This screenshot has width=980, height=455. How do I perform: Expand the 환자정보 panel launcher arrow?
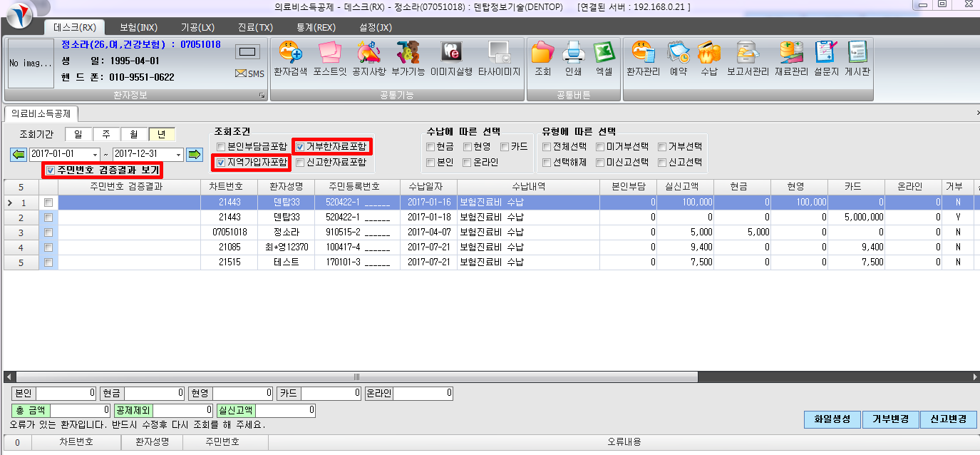coord(262,95)
